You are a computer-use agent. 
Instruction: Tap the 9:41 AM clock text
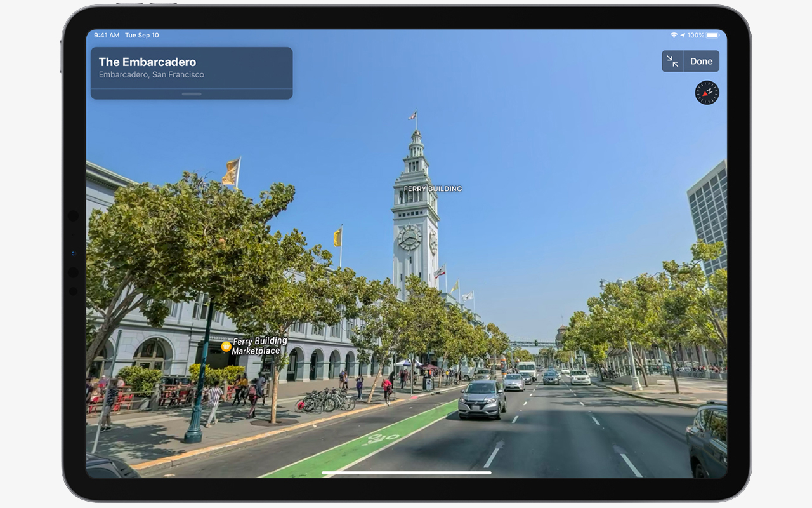pos(106,36)
